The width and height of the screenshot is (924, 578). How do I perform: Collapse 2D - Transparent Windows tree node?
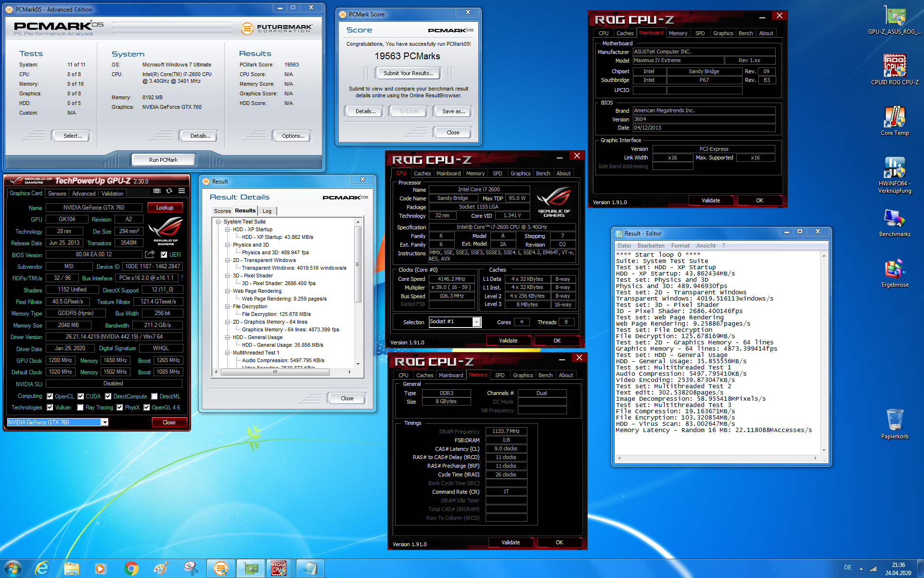click(x=228, y=261)
